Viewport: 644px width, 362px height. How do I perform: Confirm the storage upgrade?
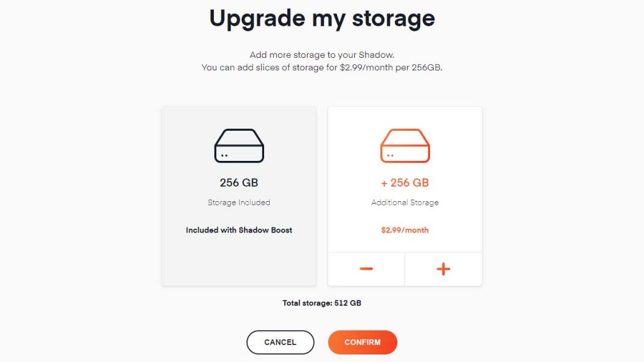click(362, 343)
